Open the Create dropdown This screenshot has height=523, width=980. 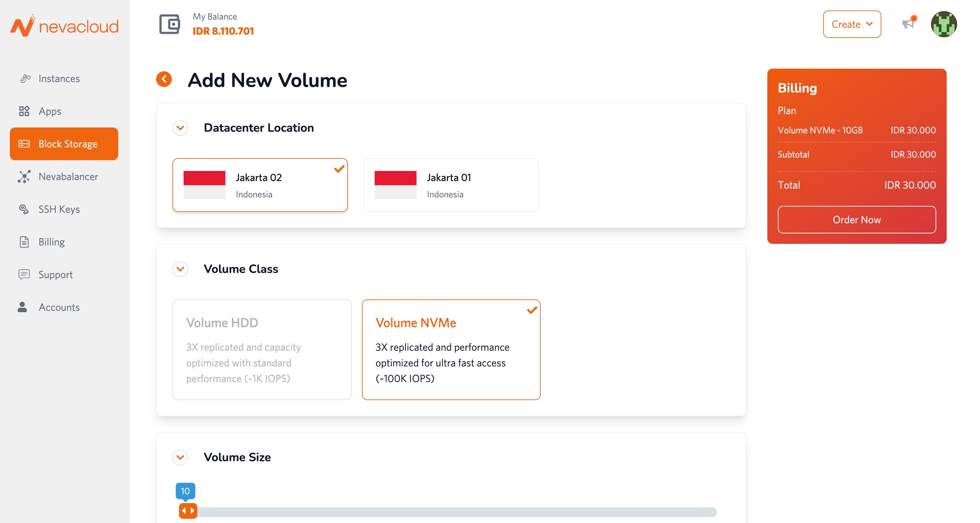point(851,25)
